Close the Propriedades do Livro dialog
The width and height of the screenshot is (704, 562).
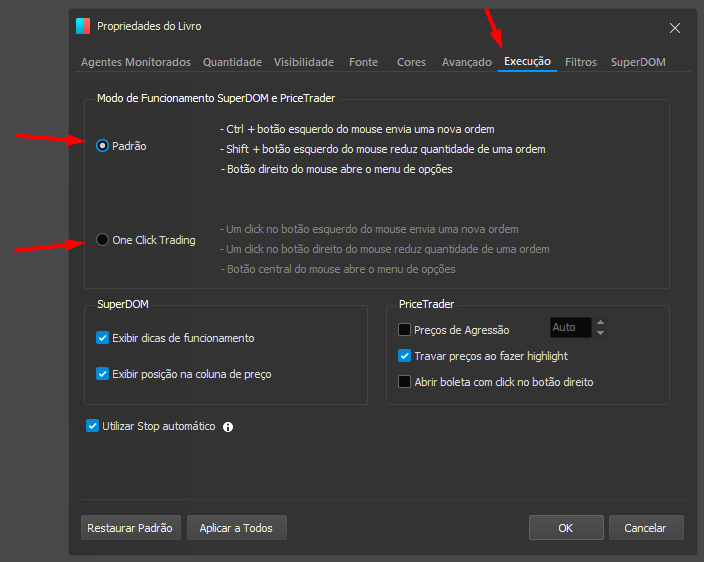pyautogui.click(x=674, y=28)
